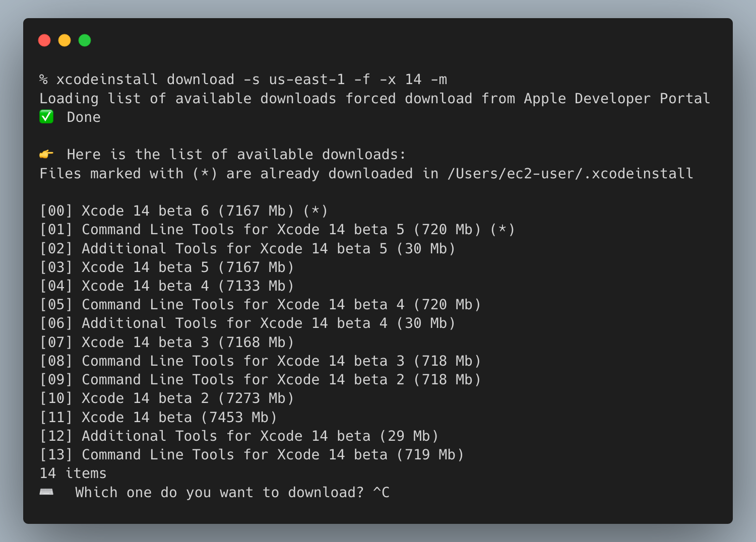Screen dimensions: 756x542
Task: Click the green checkmark emoji beside Done
Action: (x=46, y=117)
